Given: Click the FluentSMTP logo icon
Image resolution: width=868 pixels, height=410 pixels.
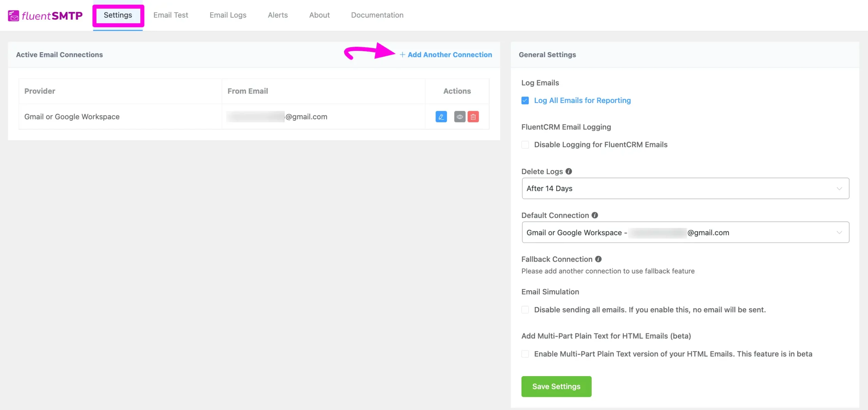Looking at the screenshot, I should [x=13, y=15].
